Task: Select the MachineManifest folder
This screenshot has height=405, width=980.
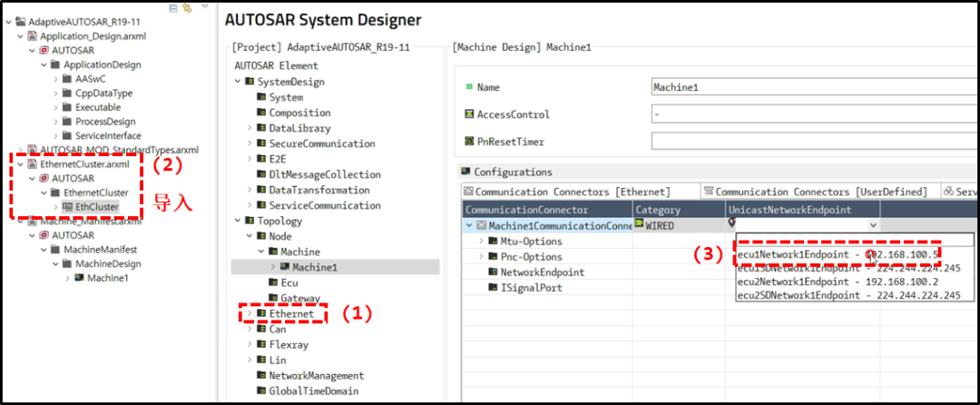Action: (x=101, y=250)
